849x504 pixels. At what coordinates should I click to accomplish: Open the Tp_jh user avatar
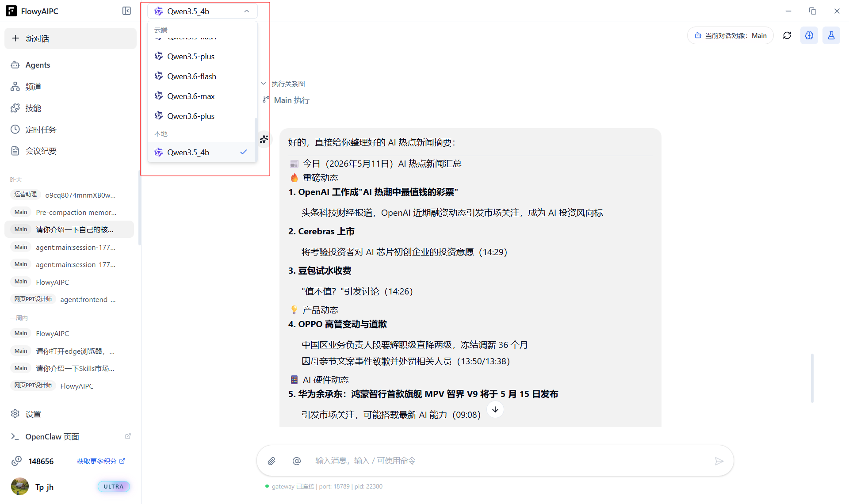click(x=19, y=486)
